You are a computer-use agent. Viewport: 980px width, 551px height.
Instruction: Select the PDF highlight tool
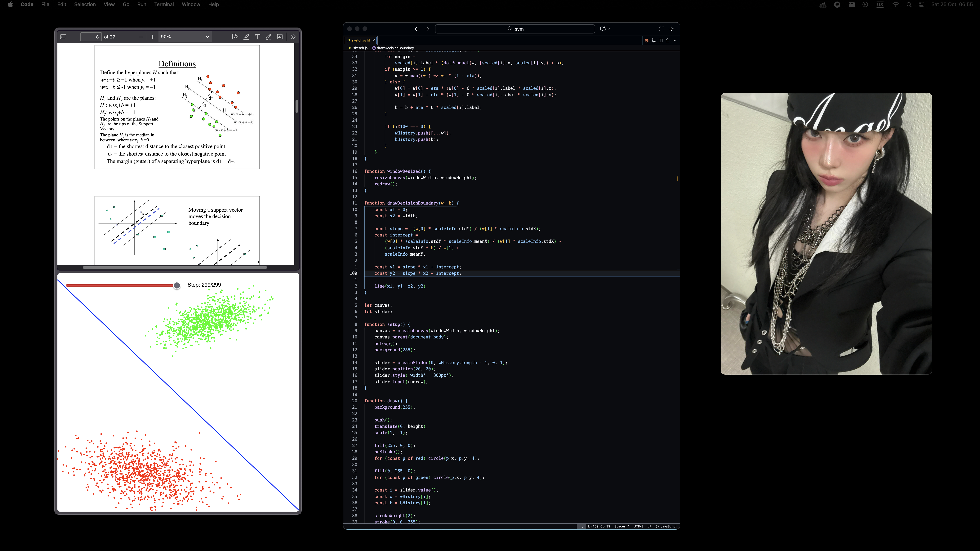click(247, 37)
